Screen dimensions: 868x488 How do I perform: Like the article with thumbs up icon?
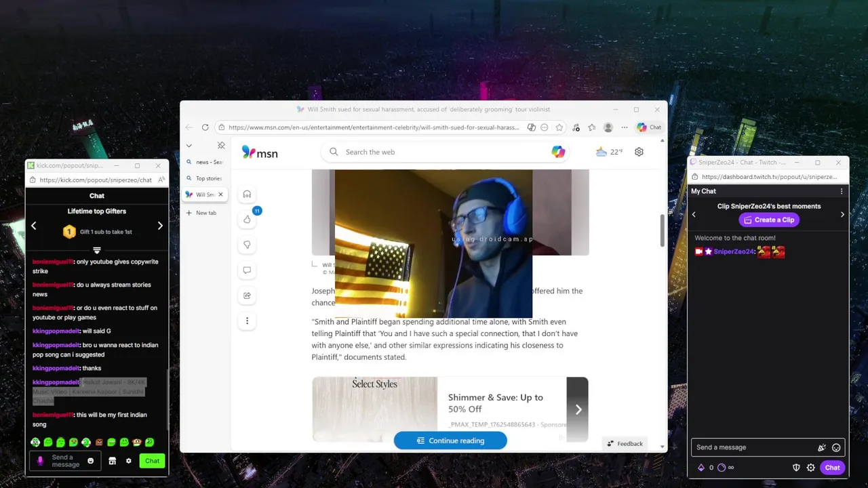tap(247, 220)
